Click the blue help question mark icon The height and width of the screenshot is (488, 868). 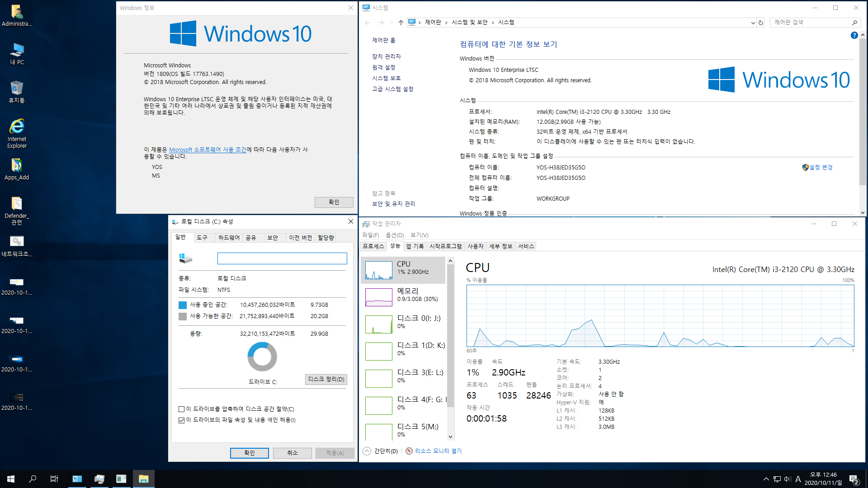(x=854, y=35)
